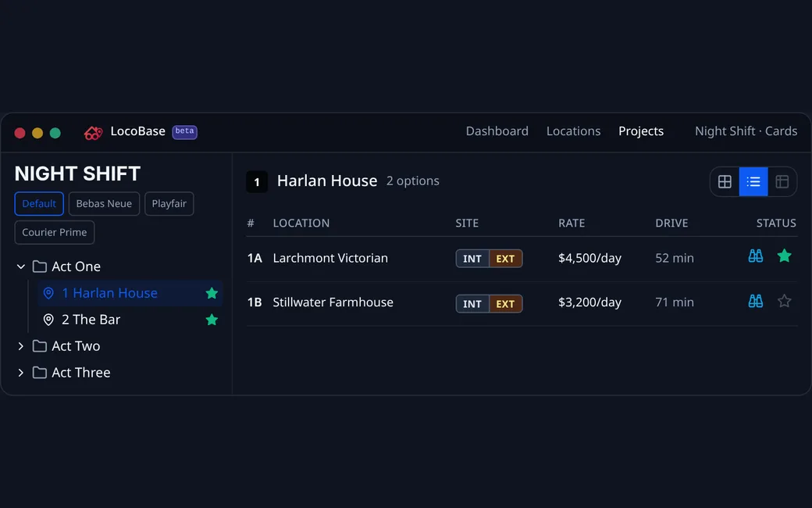Select the Default font button

[39, 204]
